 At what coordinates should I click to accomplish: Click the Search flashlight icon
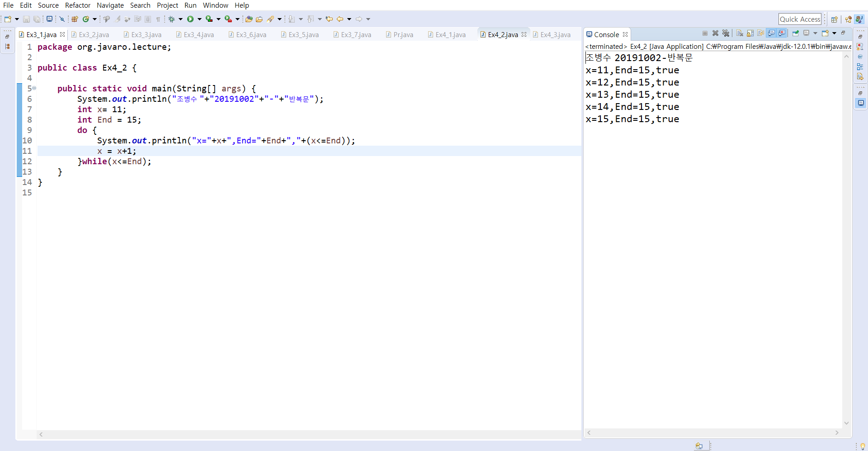[270, 19]
